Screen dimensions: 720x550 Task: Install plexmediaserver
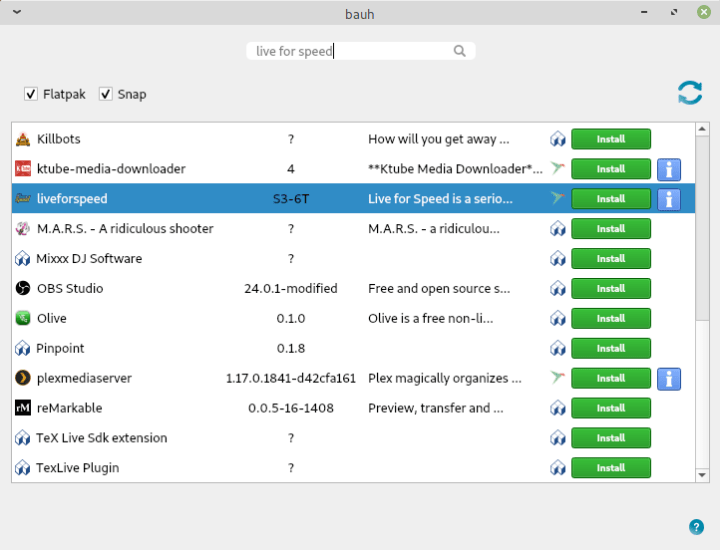611,378
